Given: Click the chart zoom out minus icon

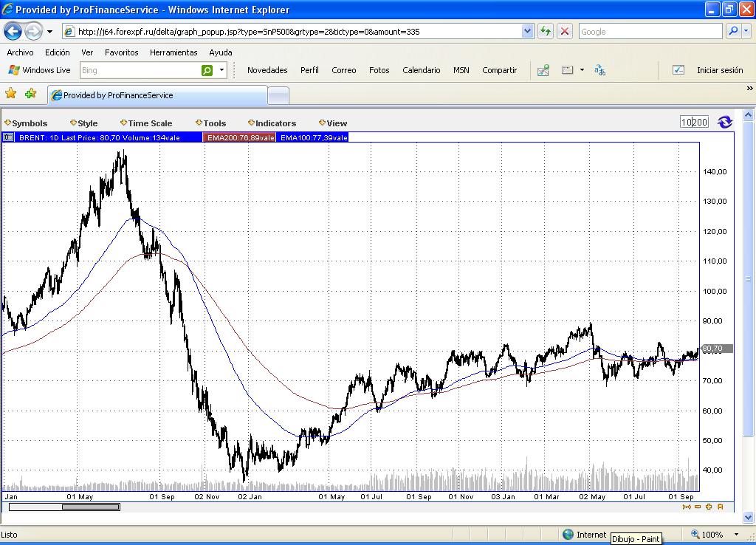Looking at the screenshot, I should [x=698, y=507].
